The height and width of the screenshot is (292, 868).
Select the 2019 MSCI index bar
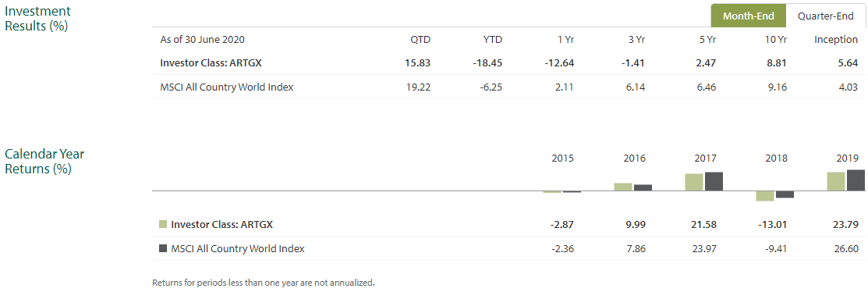[856, 180]
